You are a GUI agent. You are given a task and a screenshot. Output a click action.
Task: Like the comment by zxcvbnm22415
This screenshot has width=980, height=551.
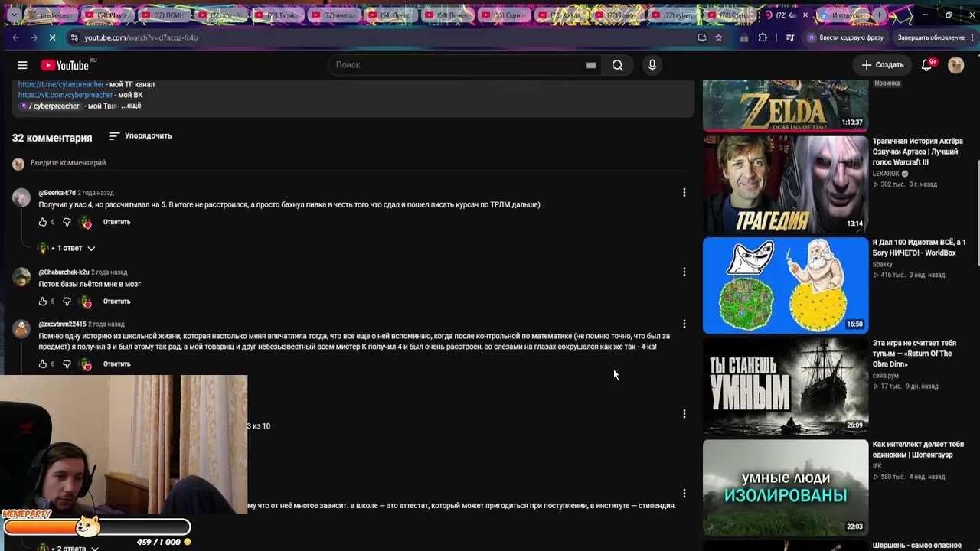tap(43, 364)
